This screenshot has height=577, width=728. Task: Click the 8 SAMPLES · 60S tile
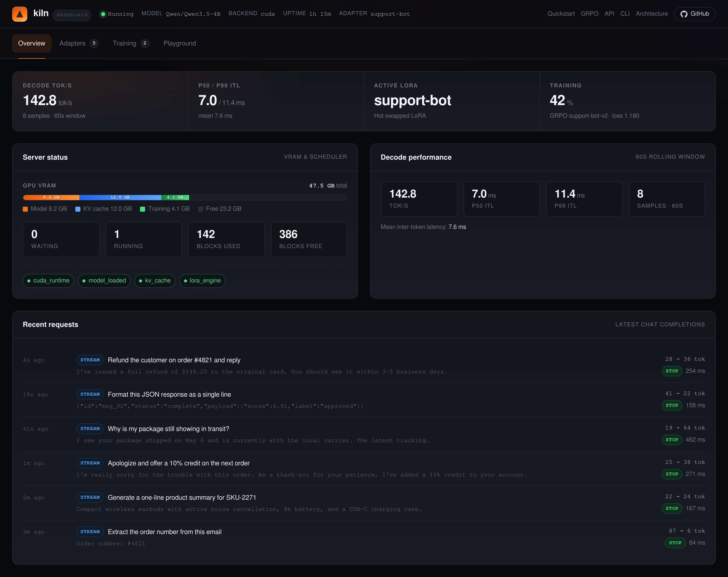[x=667, y=199]
